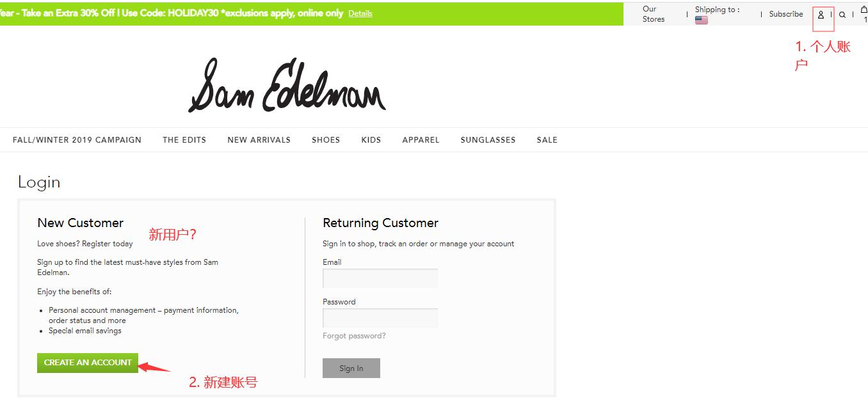Click into the Password field
The height and width of the screenshot is (403, 868).
point(380,318)
